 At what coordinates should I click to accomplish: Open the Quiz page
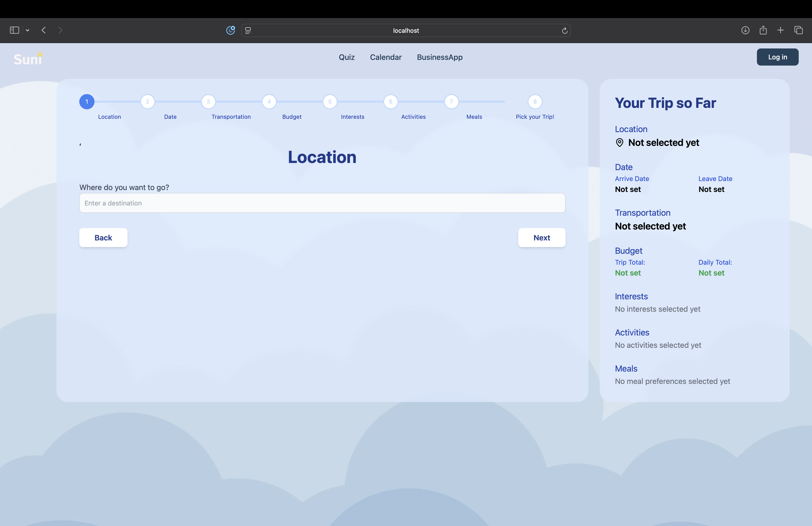tap(347, 57)
